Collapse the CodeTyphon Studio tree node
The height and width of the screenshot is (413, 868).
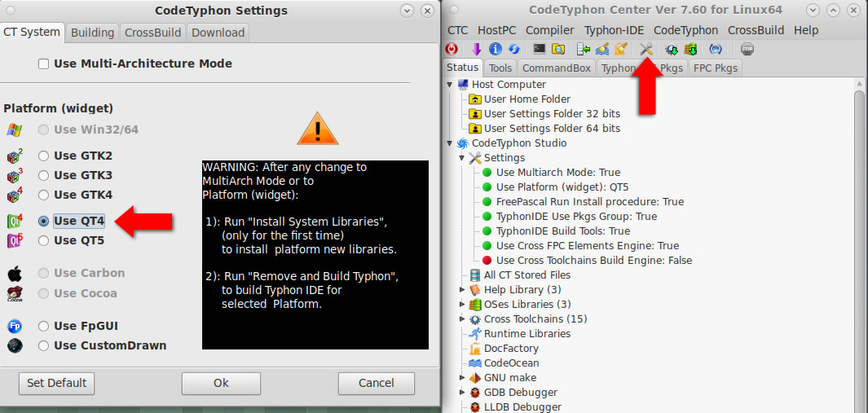click(450, 143)
